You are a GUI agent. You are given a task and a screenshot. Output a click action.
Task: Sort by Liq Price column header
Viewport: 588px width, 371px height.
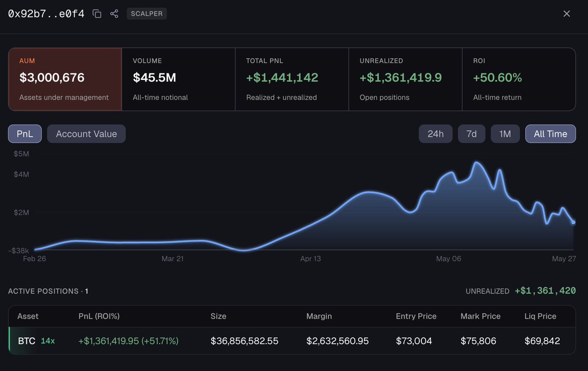(x=540, y=316)
